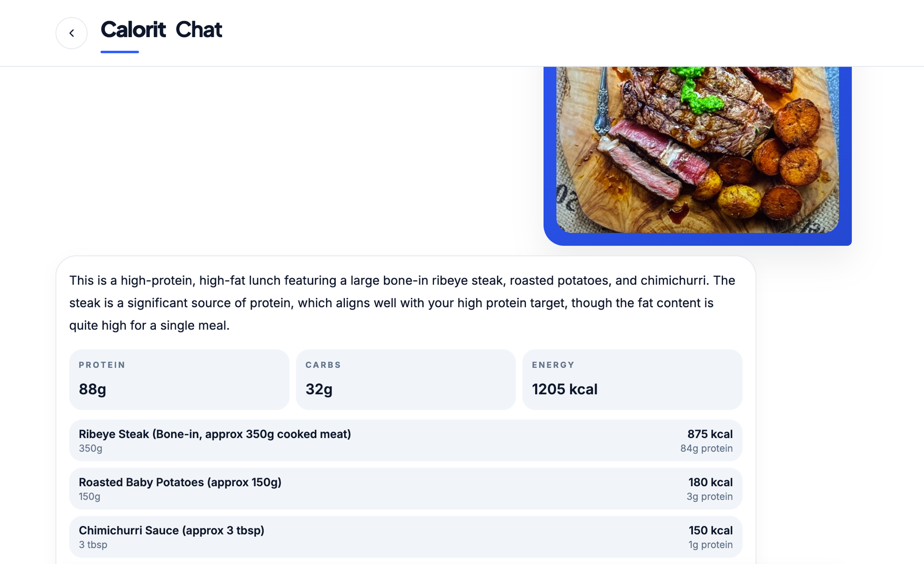The width and height of the screenshot is (924, 564).
Task: Click the 3 tbsp serving text
Action: tap(93, 545)
